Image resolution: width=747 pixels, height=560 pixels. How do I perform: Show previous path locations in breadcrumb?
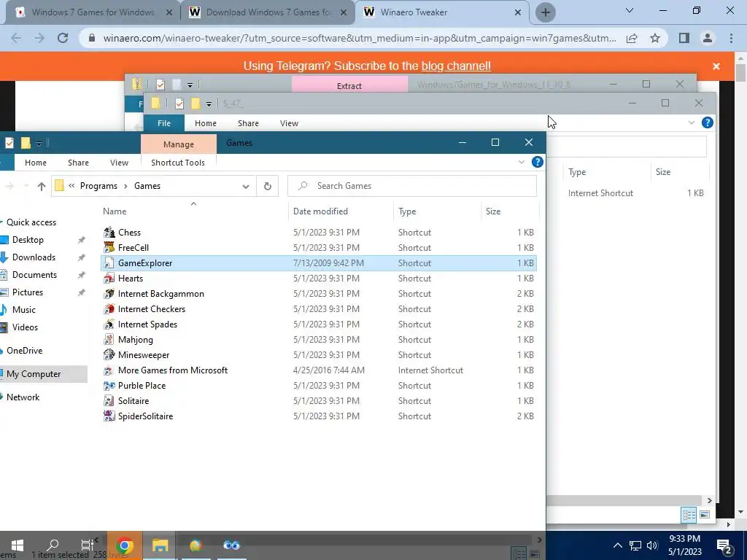click(71, 186)
